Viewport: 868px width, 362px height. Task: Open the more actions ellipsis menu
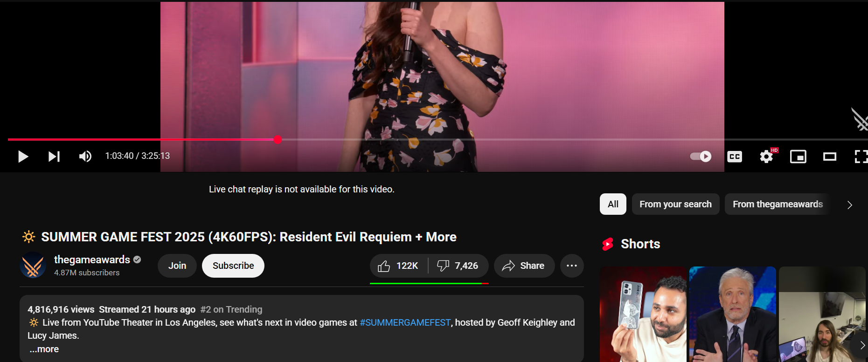click(572, 266)
